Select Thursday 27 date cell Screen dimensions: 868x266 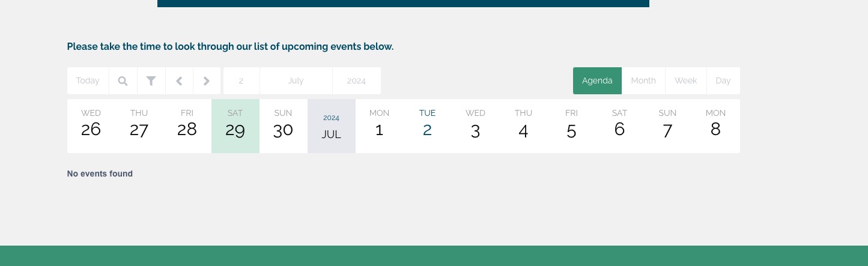(139, 126)
